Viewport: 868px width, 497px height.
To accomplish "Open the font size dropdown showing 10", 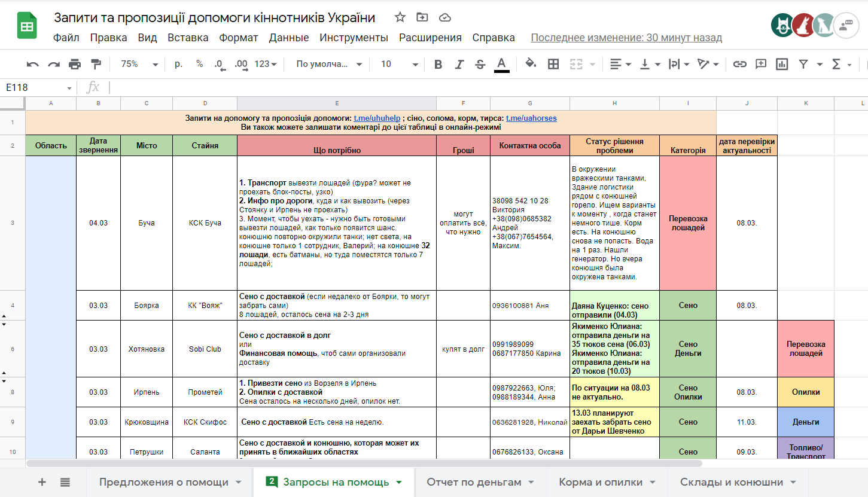I will (x=399, y=64).
